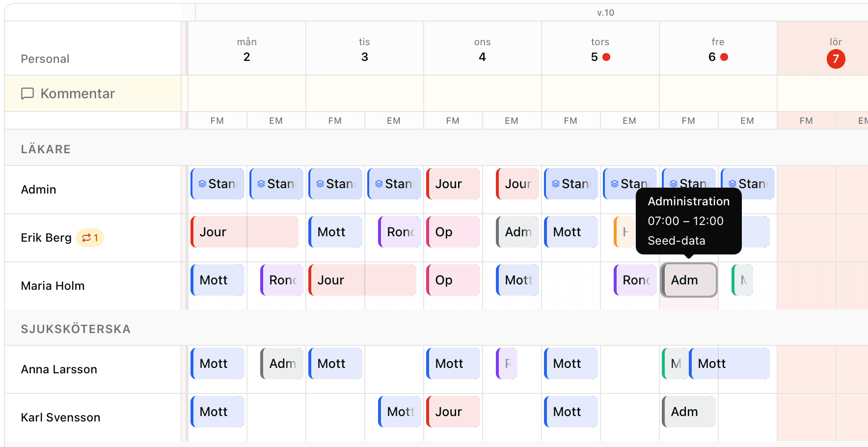Click the v.10 week label
868x447 pixels.
(x=605, y=13)
